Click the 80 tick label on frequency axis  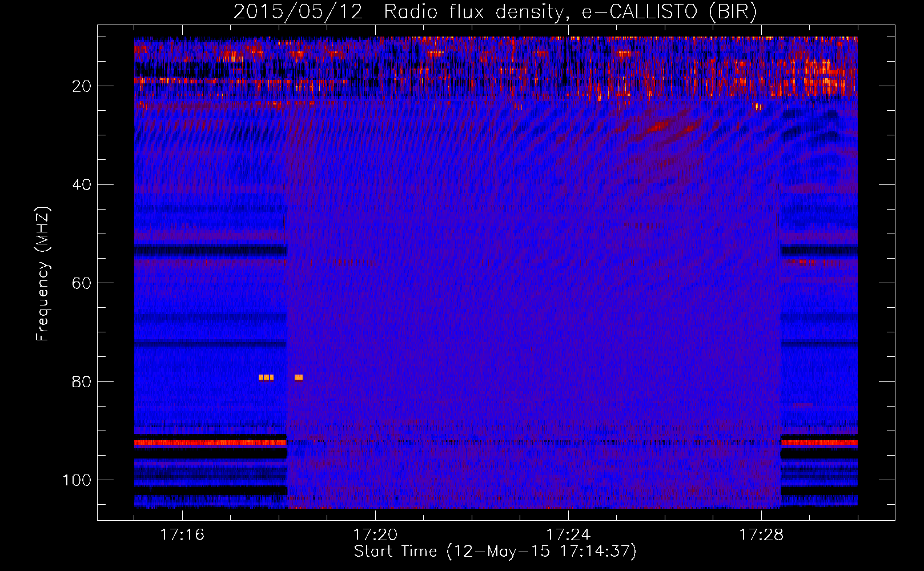coord(82,381)
